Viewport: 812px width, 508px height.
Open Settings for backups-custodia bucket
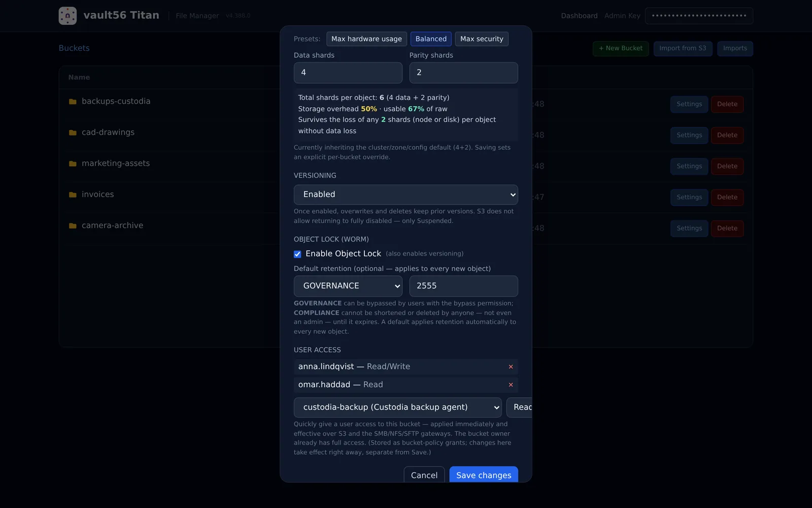(689, 104)
